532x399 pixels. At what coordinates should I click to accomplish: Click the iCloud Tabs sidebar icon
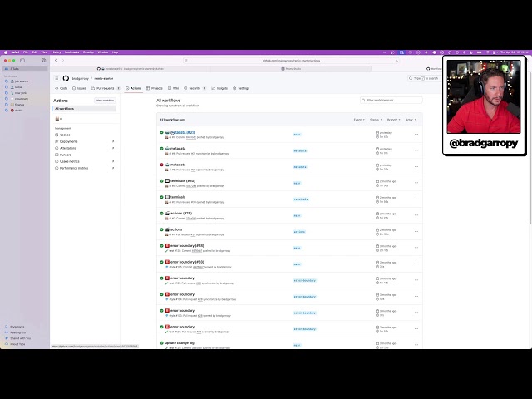[x=7, y=344]
